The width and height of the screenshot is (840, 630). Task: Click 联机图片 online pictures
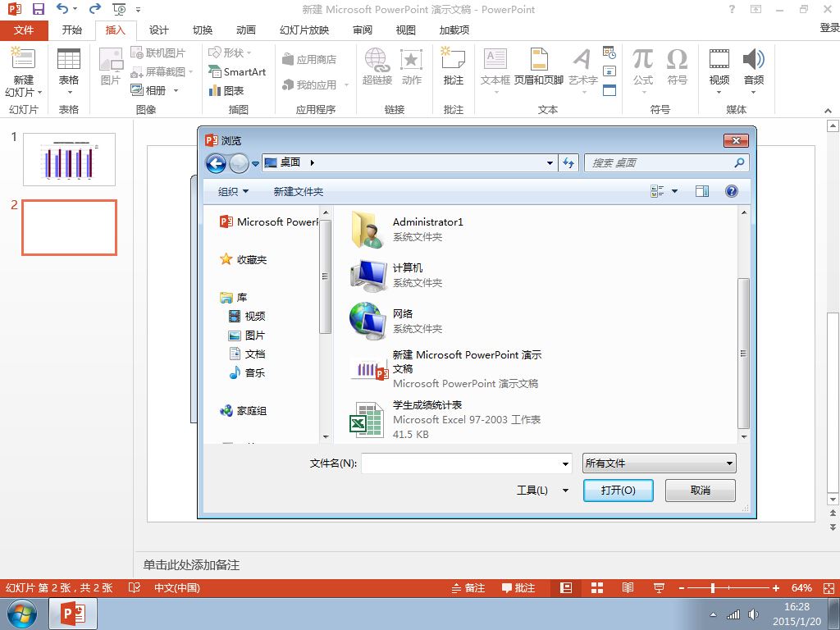(158, 52)
